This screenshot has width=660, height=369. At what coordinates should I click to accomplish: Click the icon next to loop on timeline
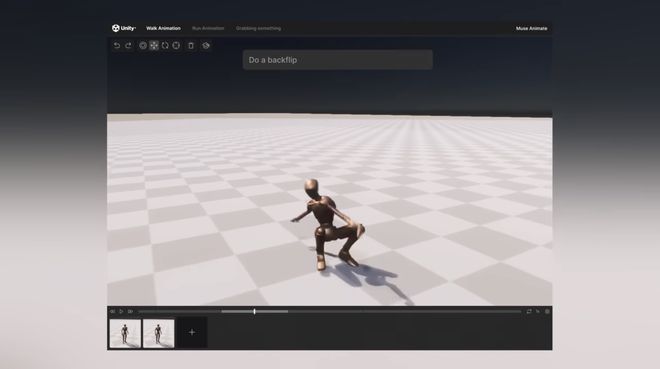538,311
